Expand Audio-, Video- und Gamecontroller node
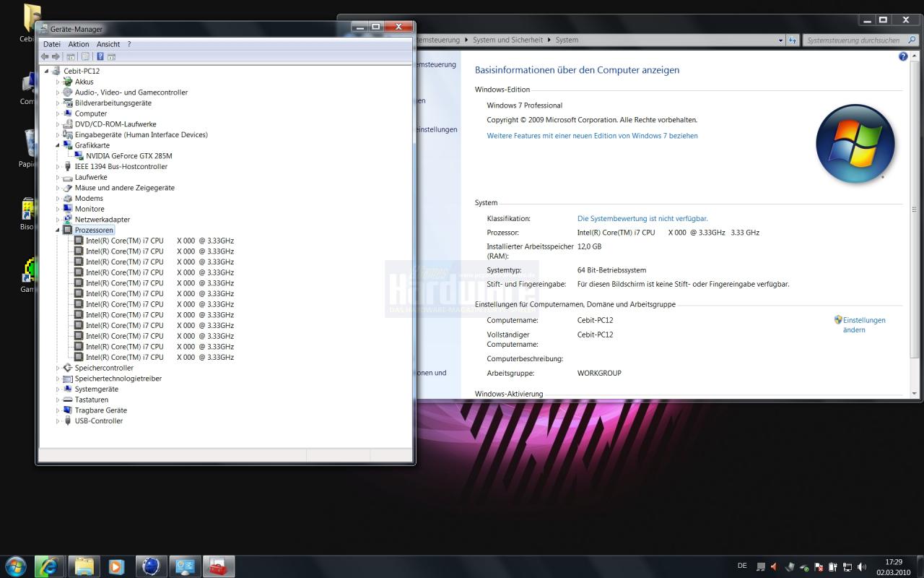 (x=58, y=92)
